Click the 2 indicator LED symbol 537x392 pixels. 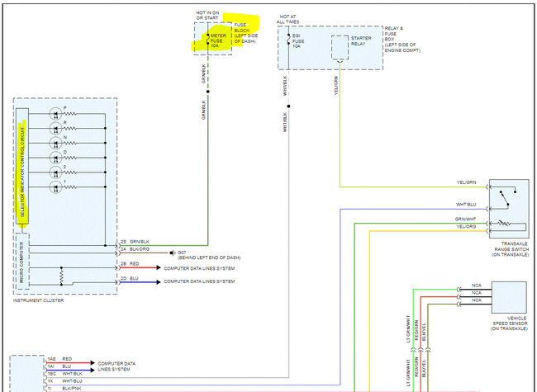tap(55, 172)
